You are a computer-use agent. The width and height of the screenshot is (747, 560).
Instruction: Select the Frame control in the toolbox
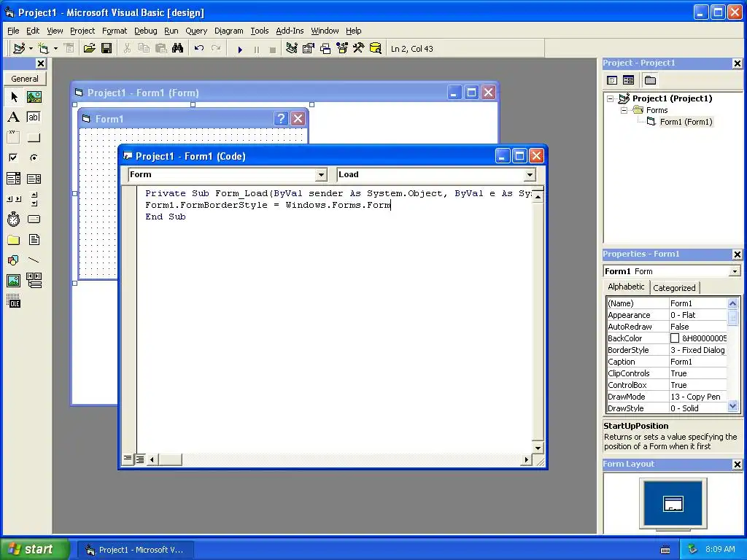[14, 138]
